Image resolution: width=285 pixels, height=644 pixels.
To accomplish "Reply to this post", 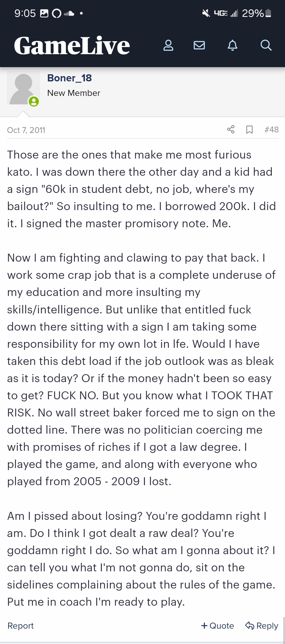I will click(262, 626).
